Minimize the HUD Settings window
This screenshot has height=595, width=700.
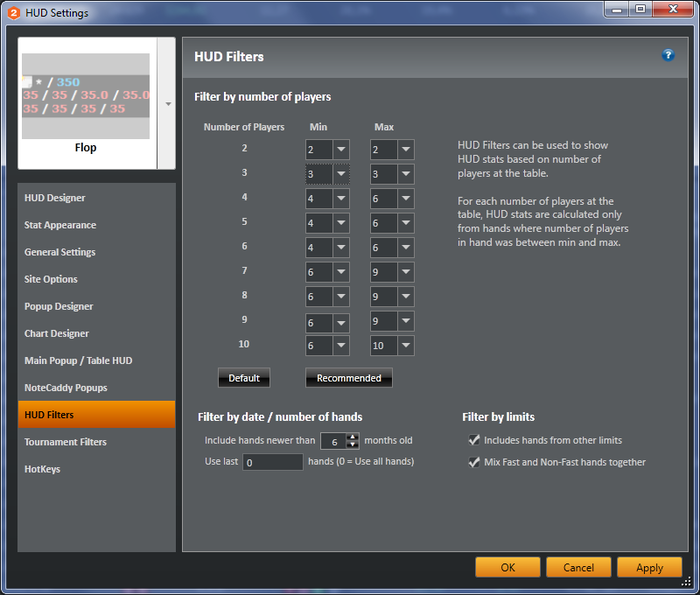(617, 9)
